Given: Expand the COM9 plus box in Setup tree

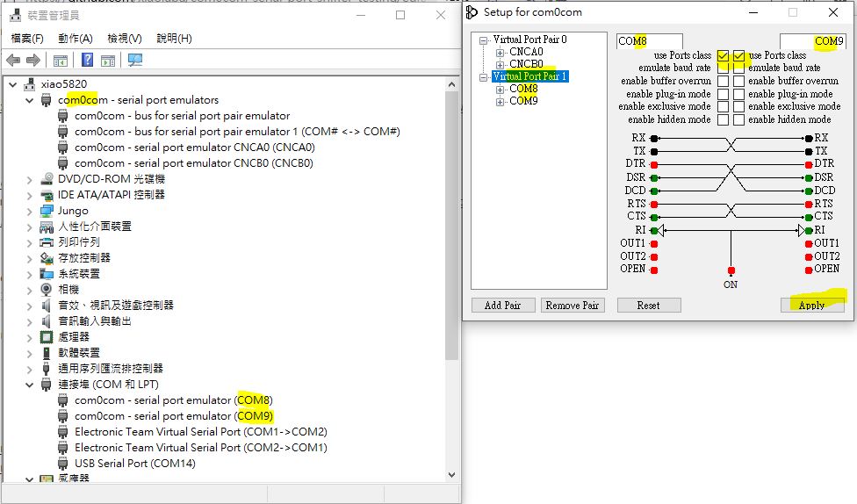Looking at the screenshot, I should [500, 102].
